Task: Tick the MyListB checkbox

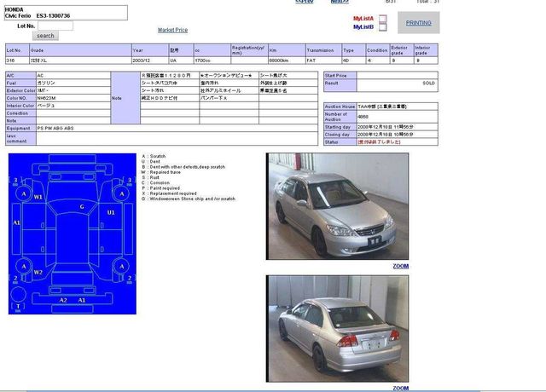Action: 383,26
